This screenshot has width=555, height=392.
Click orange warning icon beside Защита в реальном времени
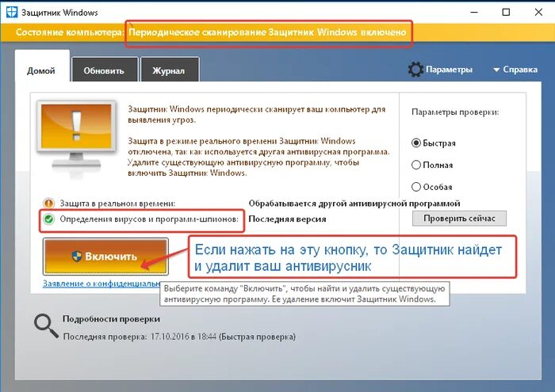48,204
